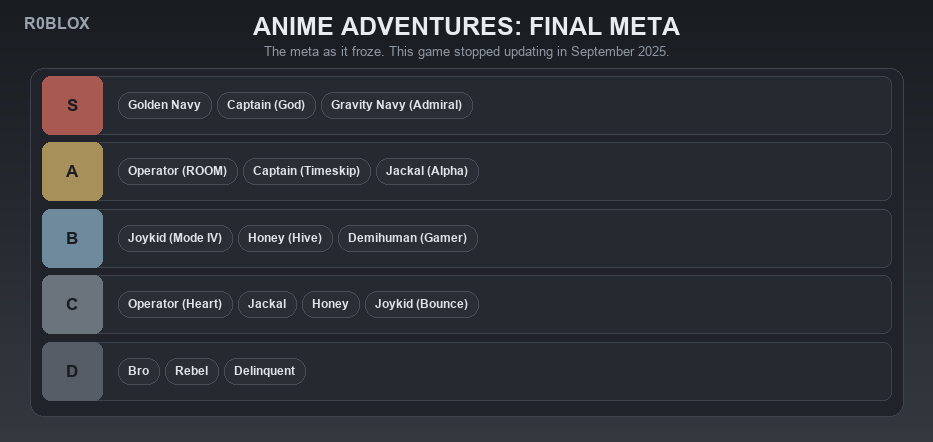Open the R0BLOX logo link
Screen dimensions: 933x442
(57, 24)
